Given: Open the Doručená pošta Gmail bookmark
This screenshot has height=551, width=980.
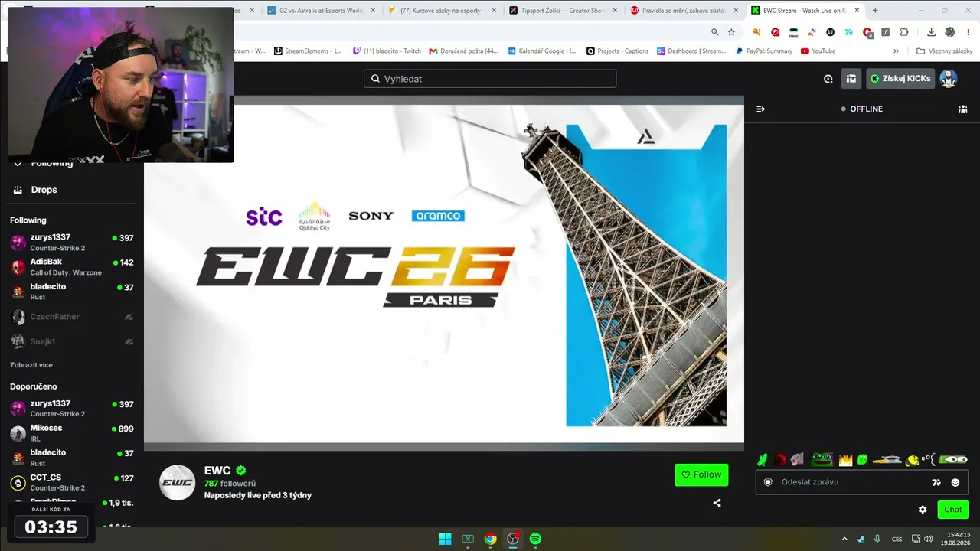Looking at the screenshot, I should (x=463, y=51).
